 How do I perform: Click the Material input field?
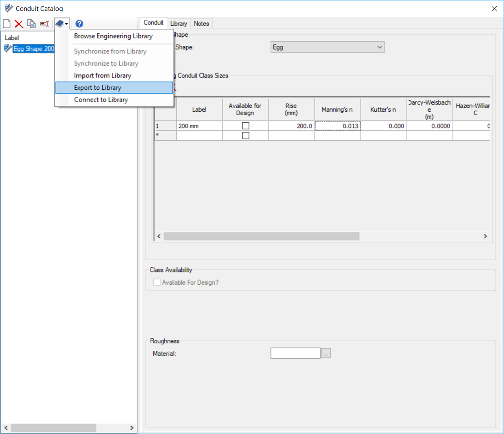[x=295, y=353]
